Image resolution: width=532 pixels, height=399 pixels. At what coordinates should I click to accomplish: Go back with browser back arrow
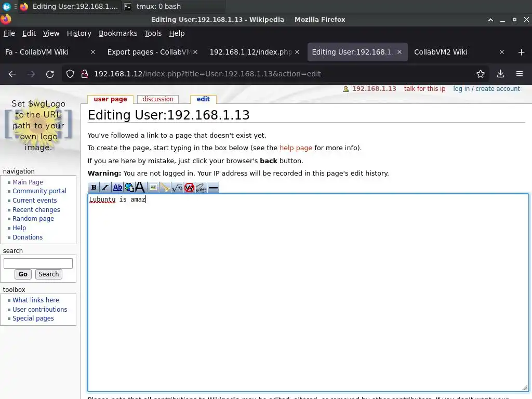click(x=12, y=74)
